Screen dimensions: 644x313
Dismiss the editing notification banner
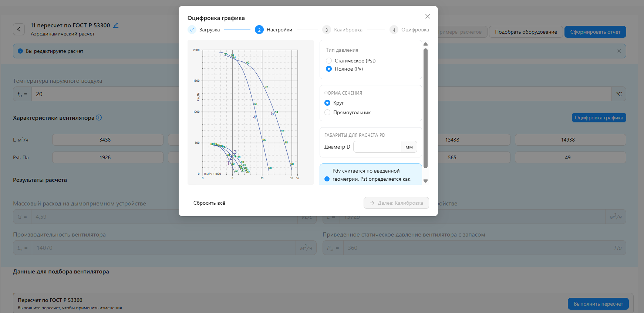pyautogui.click(x=619, y=51)
